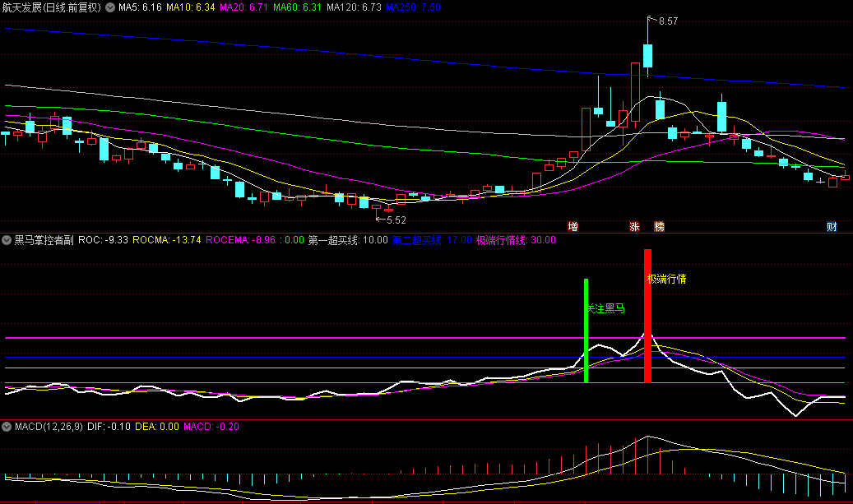853x504 pixels.
Task: Click the MA120 legend label
Action: [x=354, y=7]
